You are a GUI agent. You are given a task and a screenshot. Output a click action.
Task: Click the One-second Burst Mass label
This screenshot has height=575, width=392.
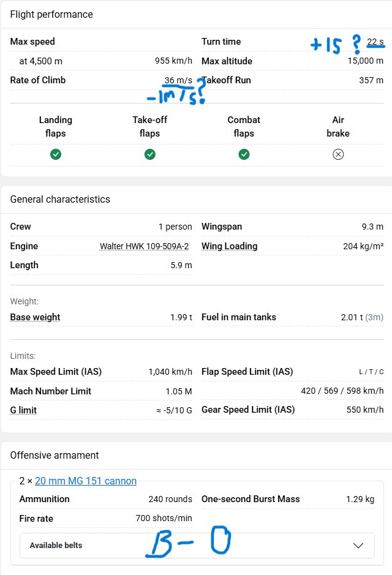251,499
